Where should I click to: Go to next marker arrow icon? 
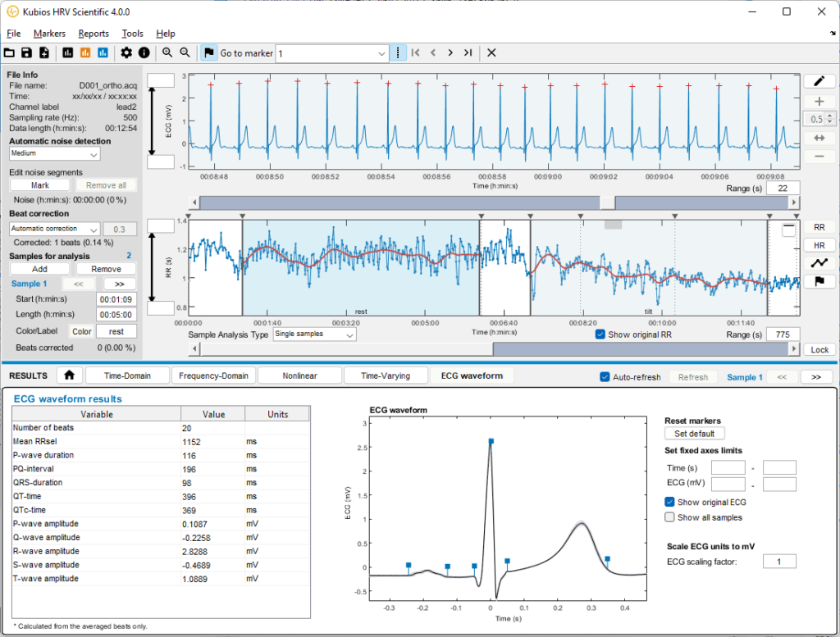pos(450,52)
